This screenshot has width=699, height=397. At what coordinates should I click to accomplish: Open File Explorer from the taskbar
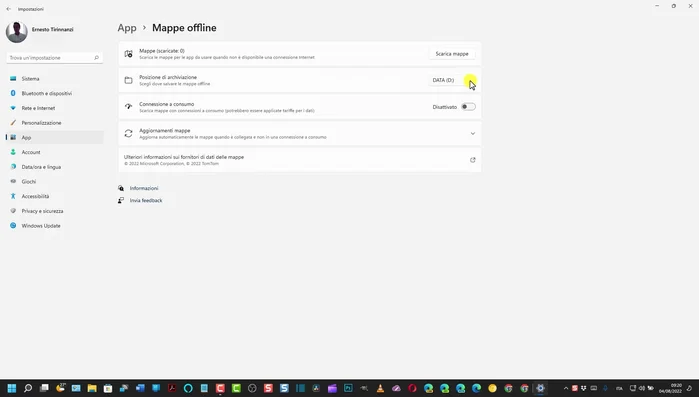[92, 388]
